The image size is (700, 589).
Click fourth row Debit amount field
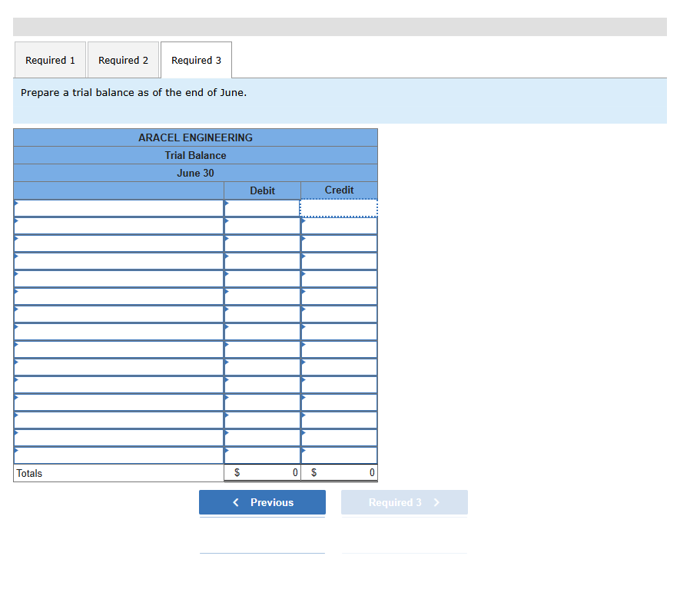[262, 261]
